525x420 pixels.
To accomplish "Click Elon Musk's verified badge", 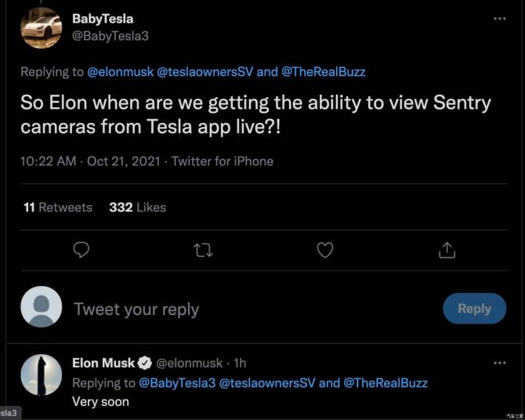I will click(145, 364).
